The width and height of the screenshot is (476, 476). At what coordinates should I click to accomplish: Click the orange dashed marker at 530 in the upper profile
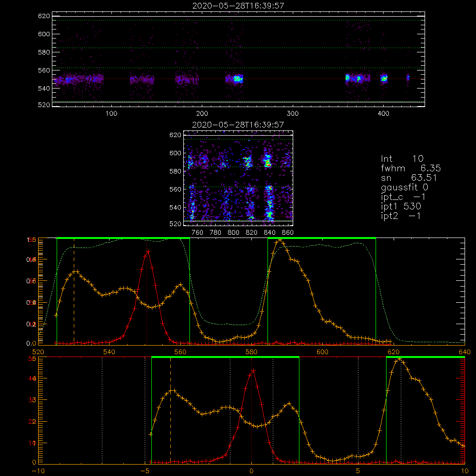pyautogui.click(x=74, y=291)
